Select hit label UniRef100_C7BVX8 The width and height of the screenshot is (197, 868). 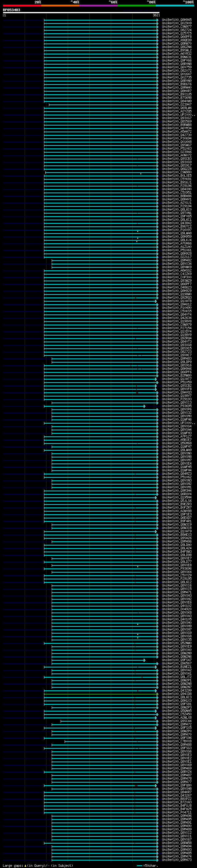click(x=177, y=741)
